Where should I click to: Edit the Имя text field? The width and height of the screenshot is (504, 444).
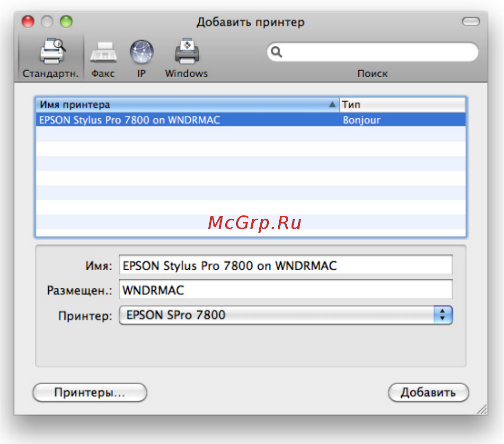[285, 265]
